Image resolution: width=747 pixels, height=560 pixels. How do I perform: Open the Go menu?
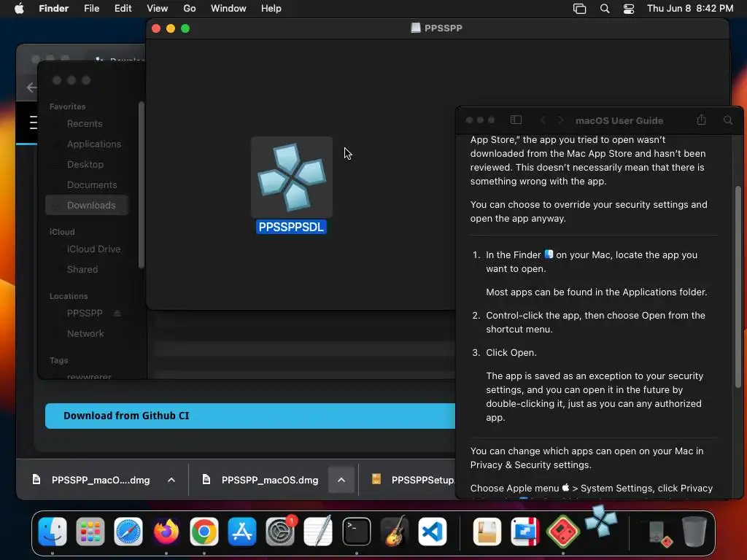coord(190,9)
